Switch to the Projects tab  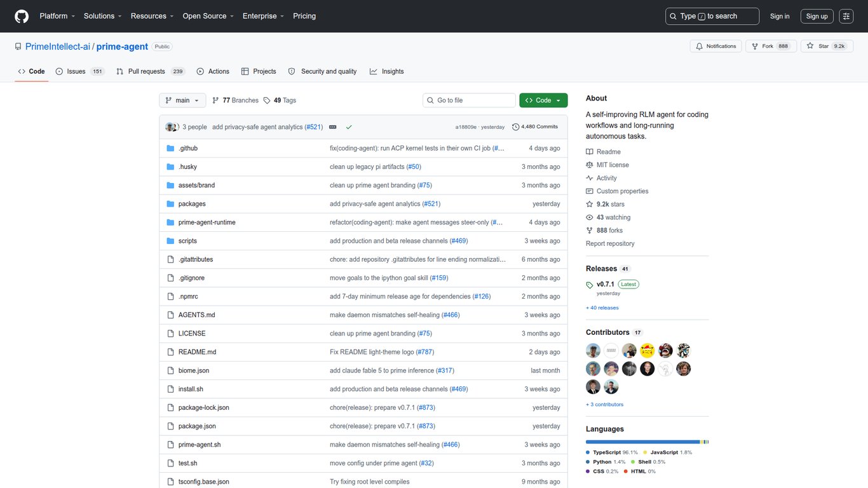[259, 72]
